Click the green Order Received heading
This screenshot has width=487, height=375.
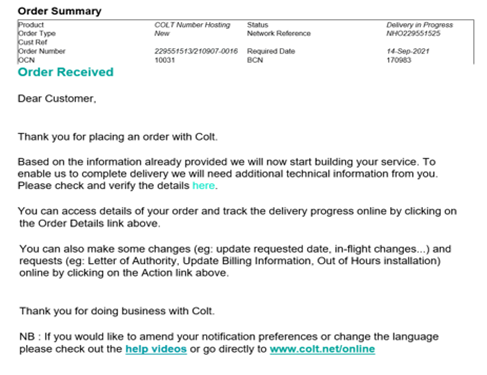click(66, 72)
